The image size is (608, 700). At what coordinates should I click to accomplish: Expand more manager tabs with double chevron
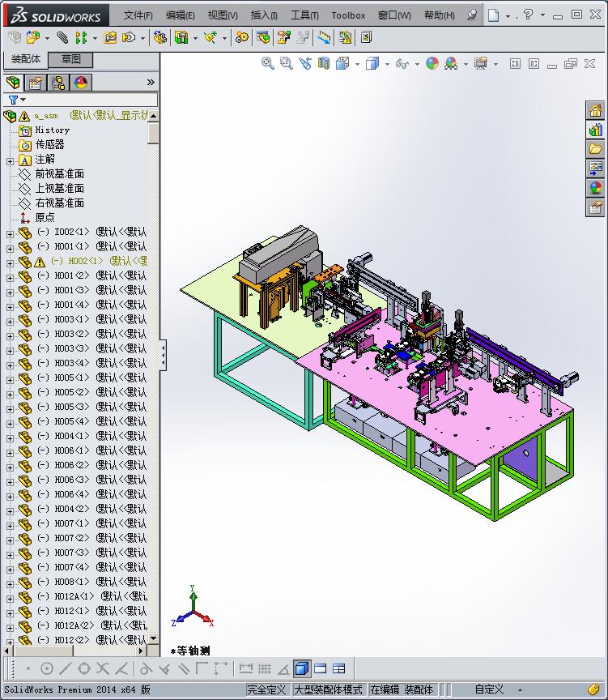coord(151,82)
